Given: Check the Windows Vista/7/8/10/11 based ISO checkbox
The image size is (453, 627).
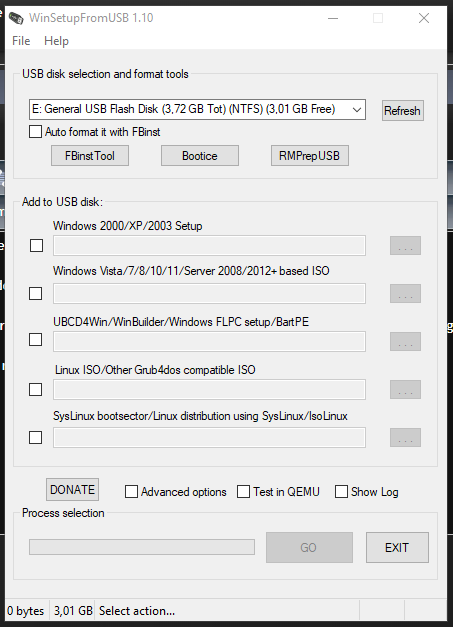Looking at the screenshot, I should [x=36, y=294].
